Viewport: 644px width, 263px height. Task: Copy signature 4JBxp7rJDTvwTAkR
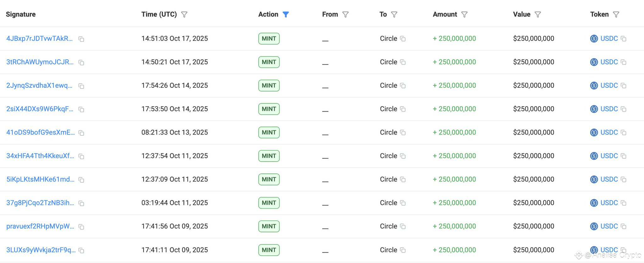pos(81,39)
